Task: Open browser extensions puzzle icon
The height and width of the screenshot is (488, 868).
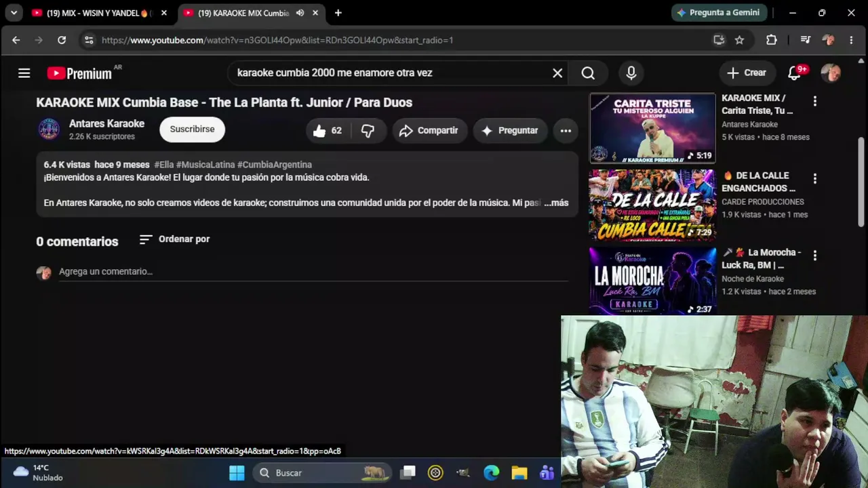Action: pyautogui.click(x=772, y=40)
